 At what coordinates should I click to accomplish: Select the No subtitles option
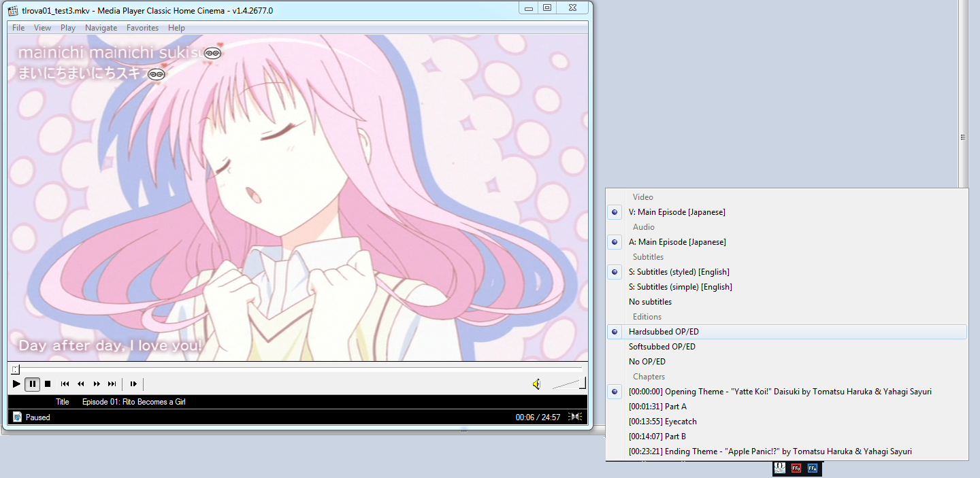[787, 302]
